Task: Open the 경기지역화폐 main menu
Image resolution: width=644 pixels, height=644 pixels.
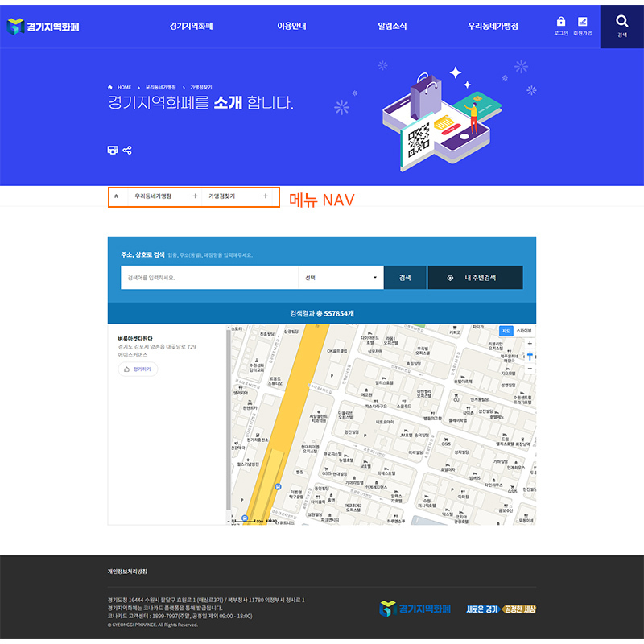Action: coord(191,27)
